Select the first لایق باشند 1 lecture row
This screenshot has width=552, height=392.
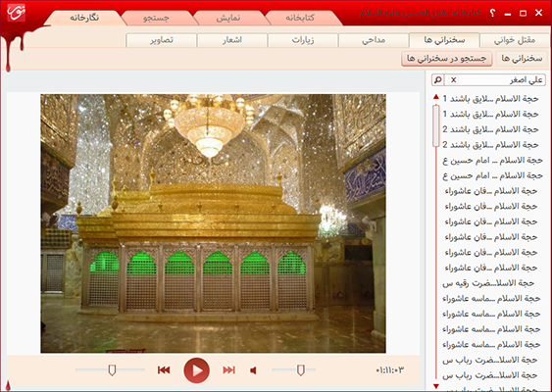pos(491,99)
